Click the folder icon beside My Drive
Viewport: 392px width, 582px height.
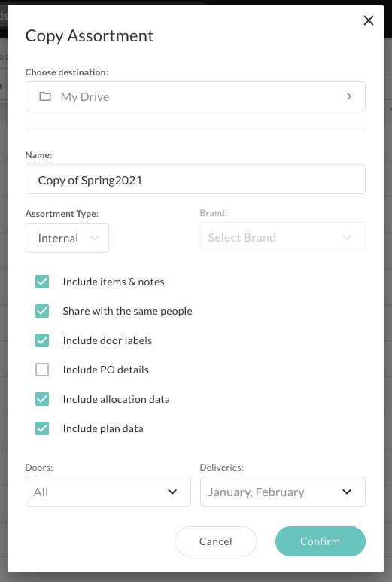[x=45, y=96]
